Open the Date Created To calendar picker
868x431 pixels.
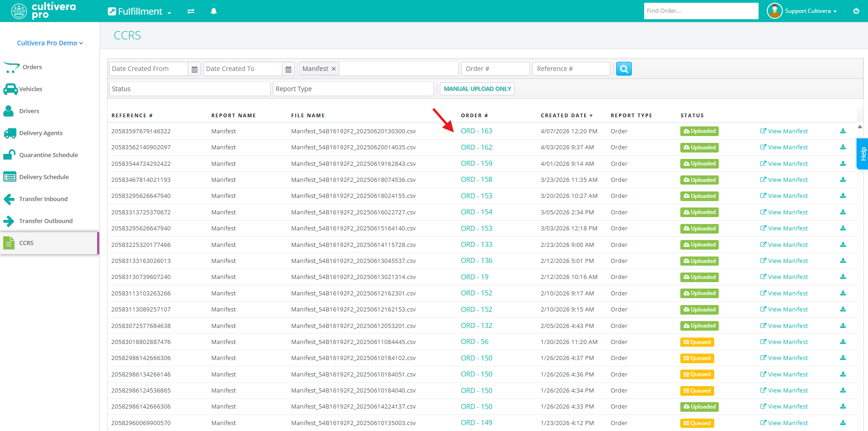coord(288,69)
